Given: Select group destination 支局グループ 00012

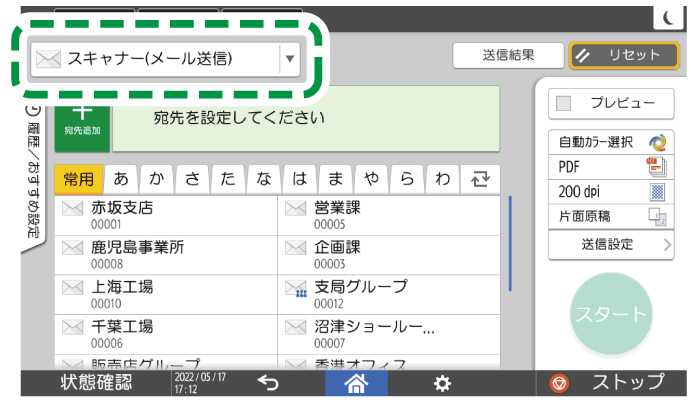Looking at the screenshot, I should (x=389, y=295).
